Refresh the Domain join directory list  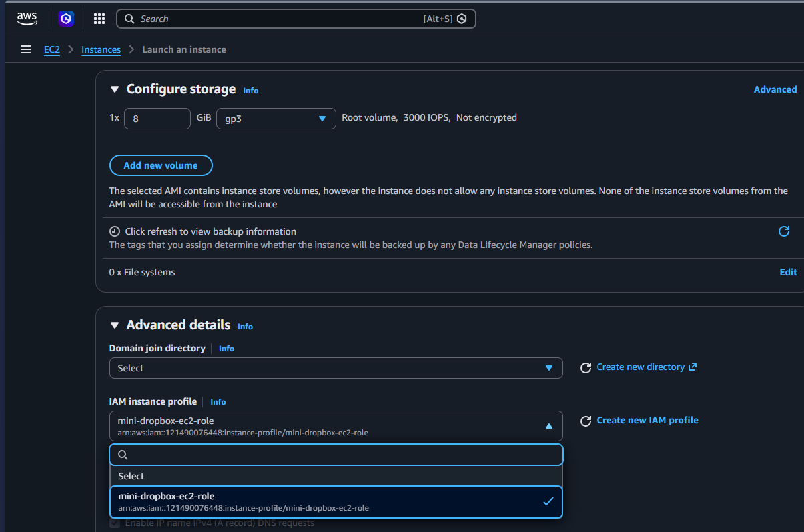[586, 368]
